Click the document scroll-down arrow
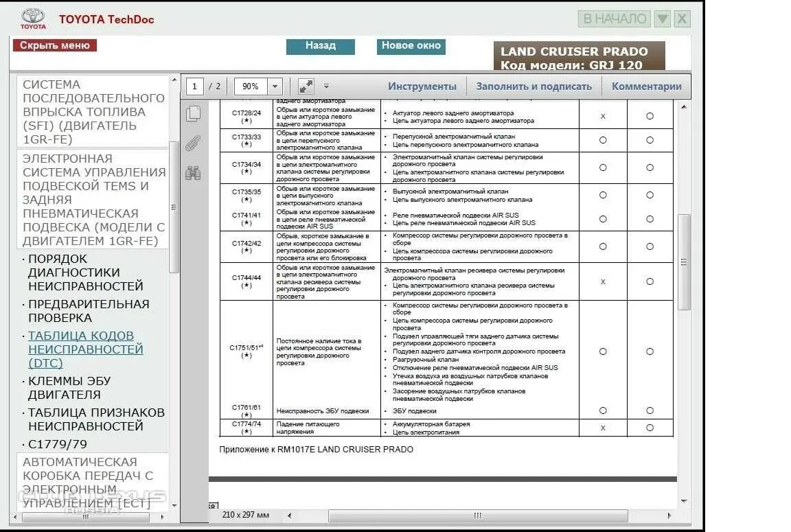This screenshot has height=532, width=791. 684,501
